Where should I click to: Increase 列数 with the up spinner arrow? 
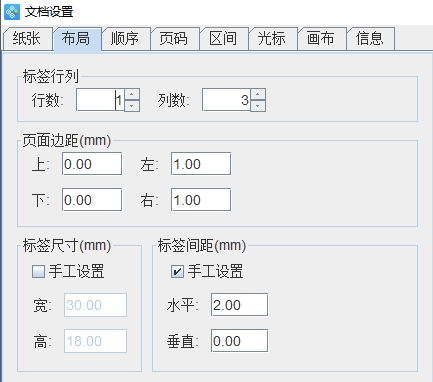[x=258, y=94]
